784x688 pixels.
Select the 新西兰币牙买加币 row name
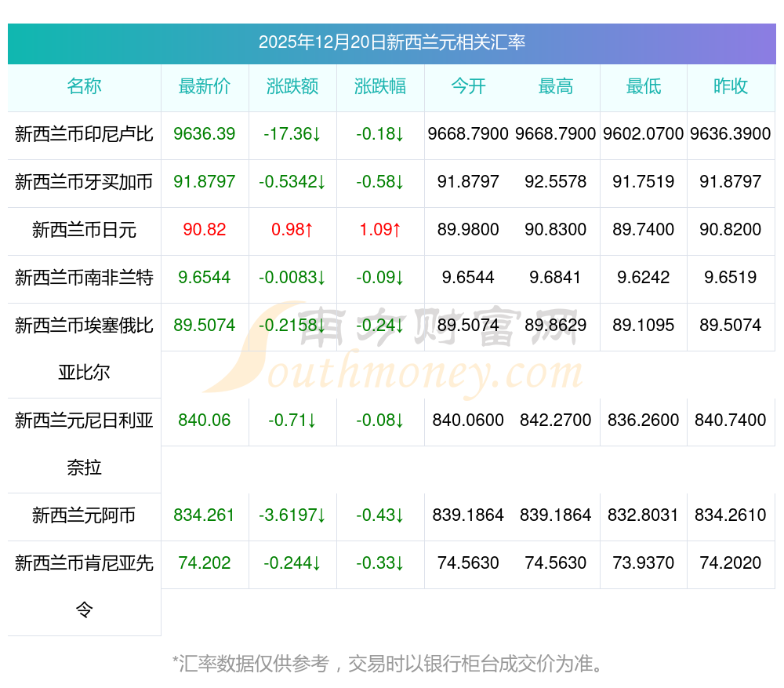84,182
